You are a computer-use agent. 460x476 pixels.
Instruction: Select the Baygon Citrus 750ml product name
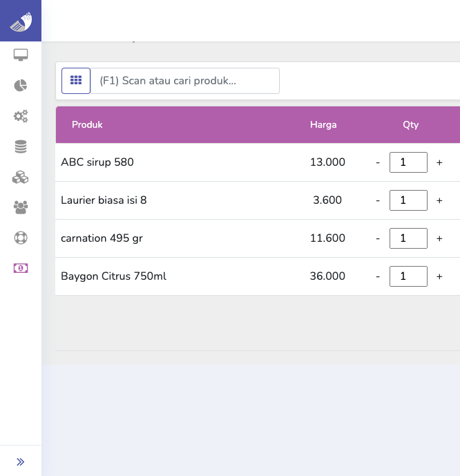(x=113, y=276)
